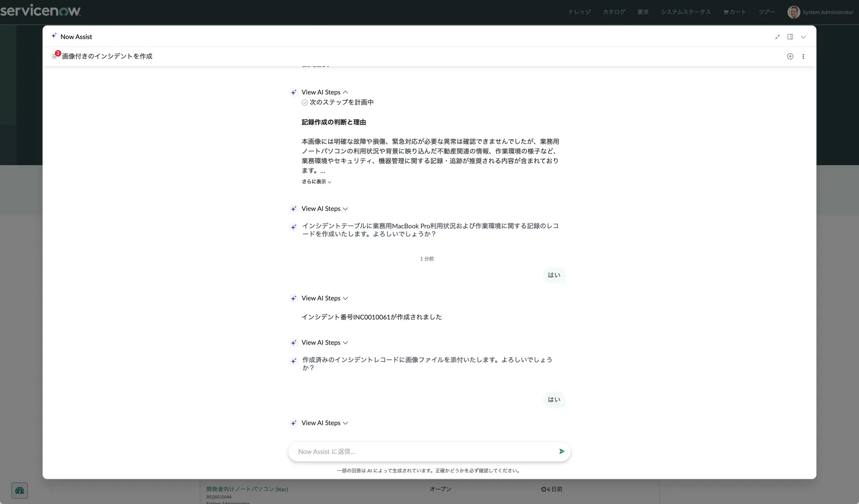Open System Administrator profile avatar
The height and width of the screenshot is (504, 859).
click(793, 12)
